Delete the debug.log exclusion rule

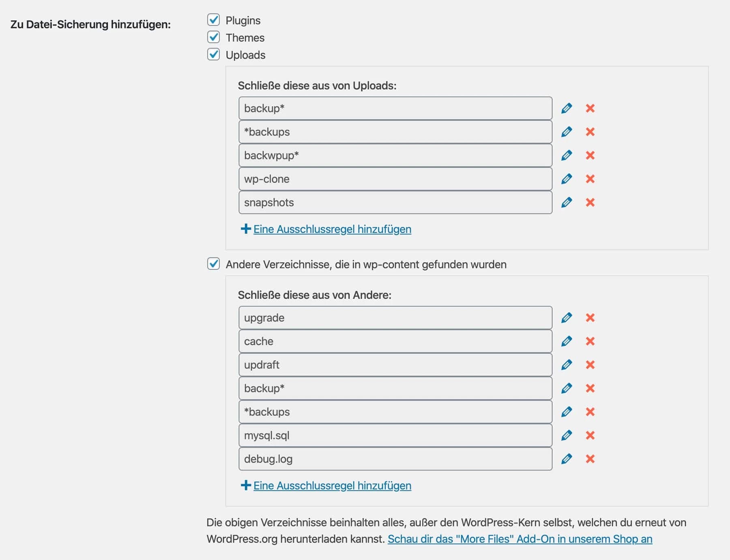(590, 459)
